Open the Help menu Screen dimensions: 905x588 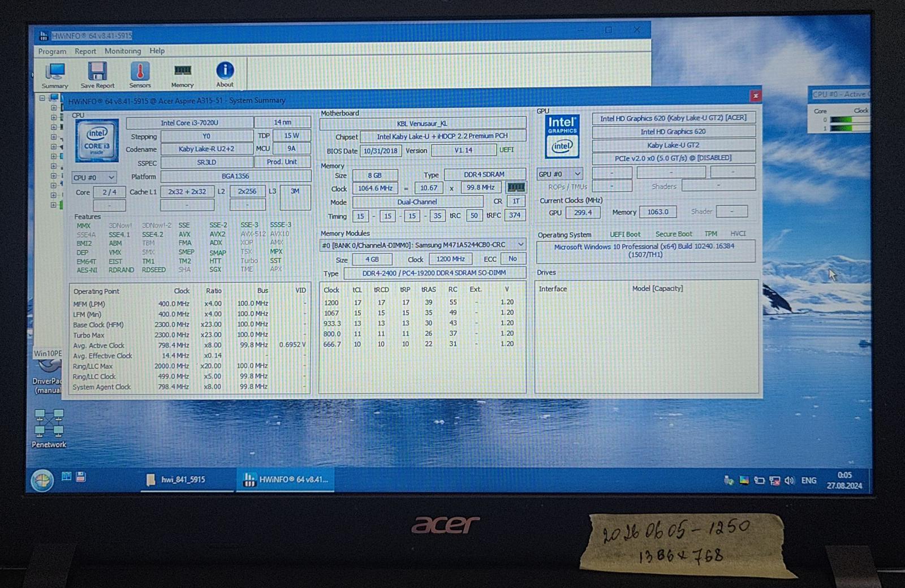[x=157, y=51]
